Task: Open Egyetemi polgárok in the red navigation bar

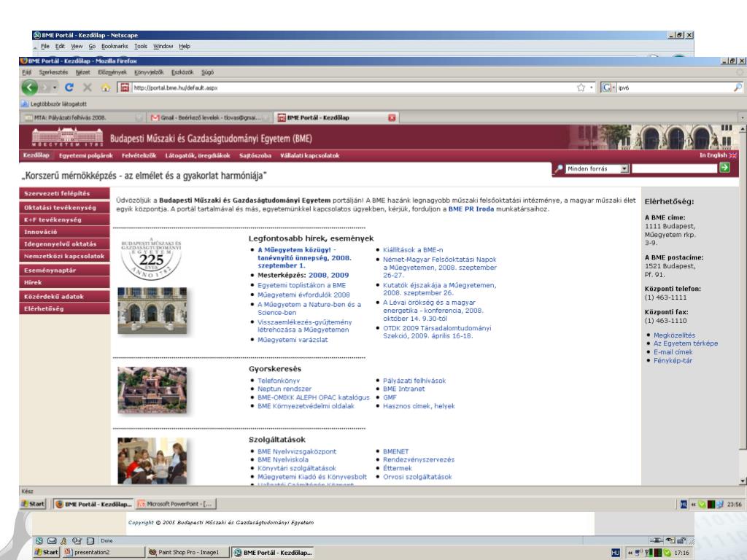Action: [86, 156]
